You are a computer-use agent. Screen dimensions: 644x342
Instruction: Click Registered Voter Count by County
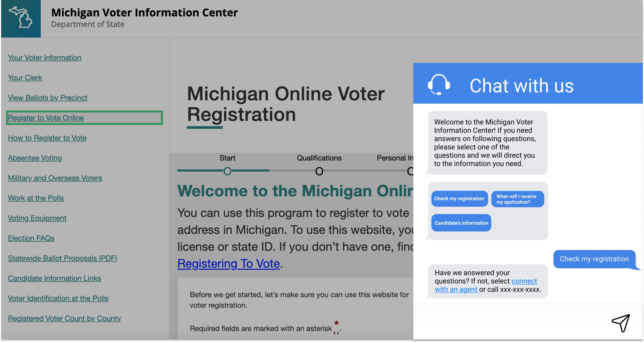pos(64,319)
